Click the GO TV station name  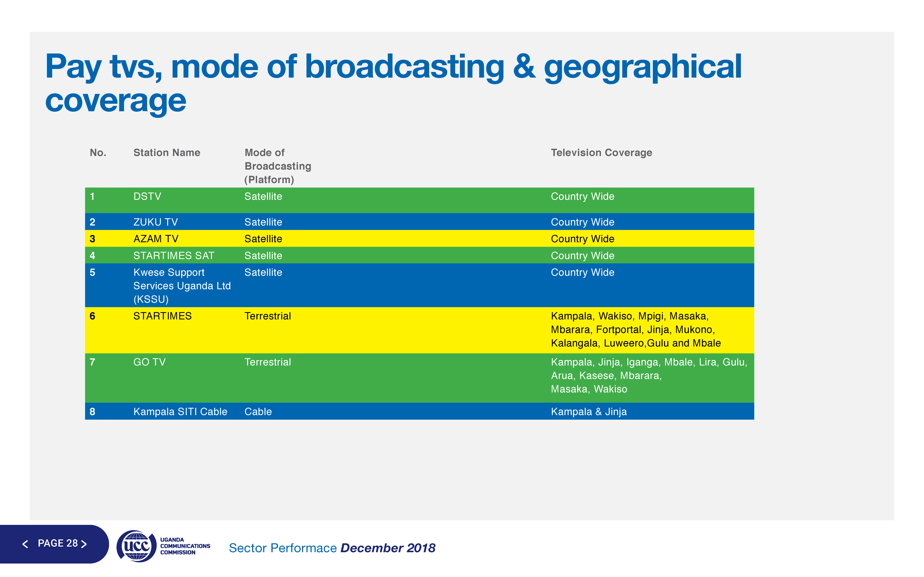(149, 362)
